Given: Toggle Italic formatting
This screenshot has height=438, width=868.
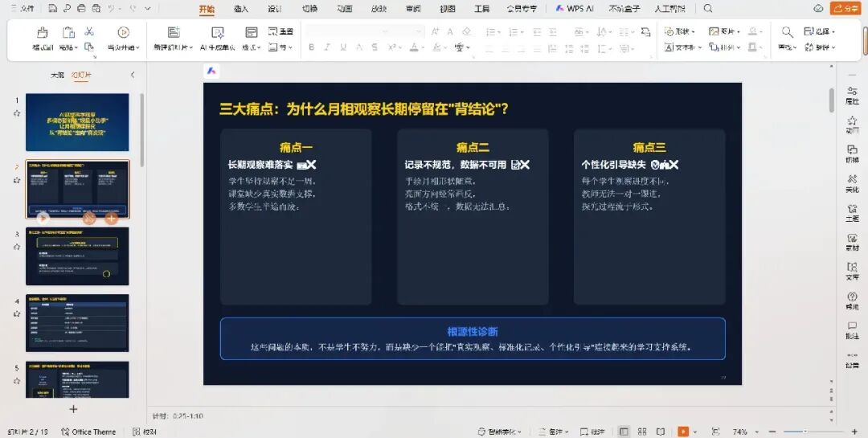Looking at the screenshot, I should pyautogui.click(x=327, y=47).
